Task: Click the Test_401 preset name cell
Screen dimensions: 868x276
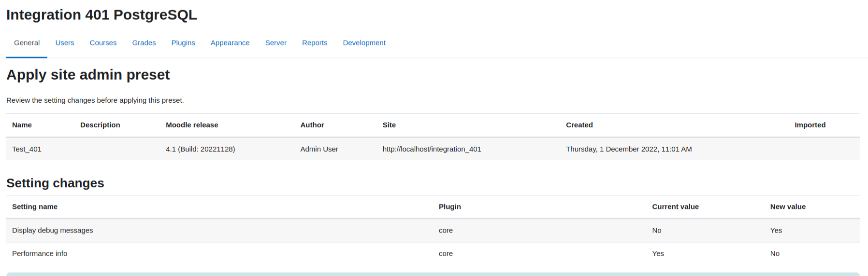Action: coord(27,149)
